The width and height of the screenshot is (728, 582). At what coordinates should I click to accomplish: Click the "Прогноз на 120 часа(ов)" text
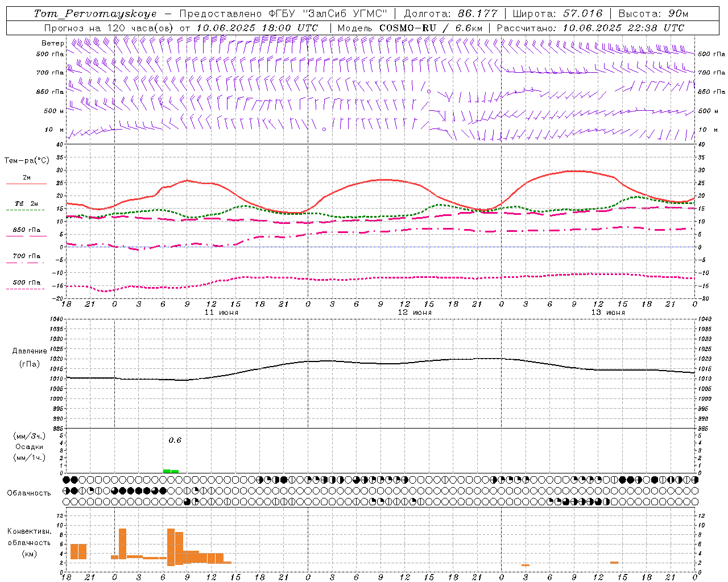coord(110,28)
